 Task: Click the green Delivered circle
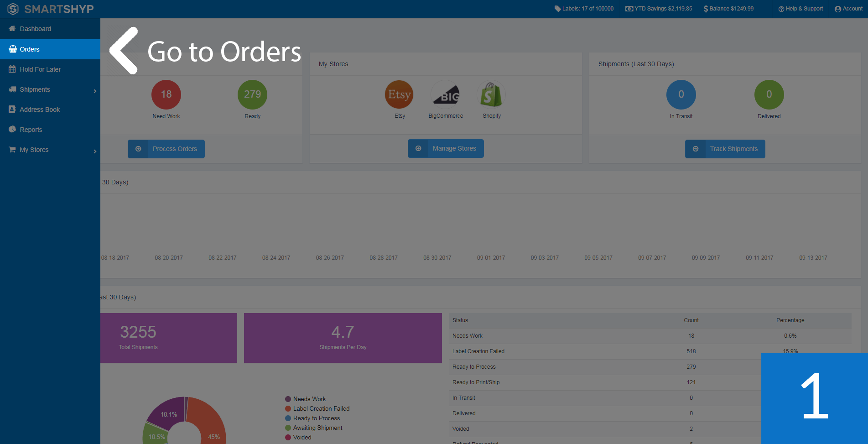769,94
